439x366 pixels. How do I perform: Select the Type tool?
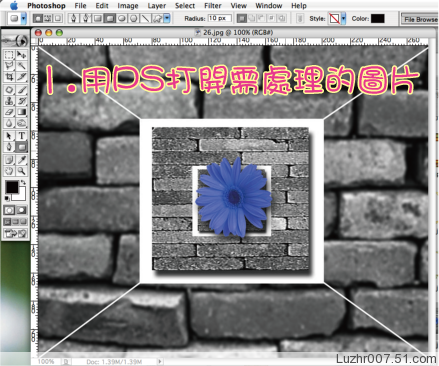pos(21,136)
